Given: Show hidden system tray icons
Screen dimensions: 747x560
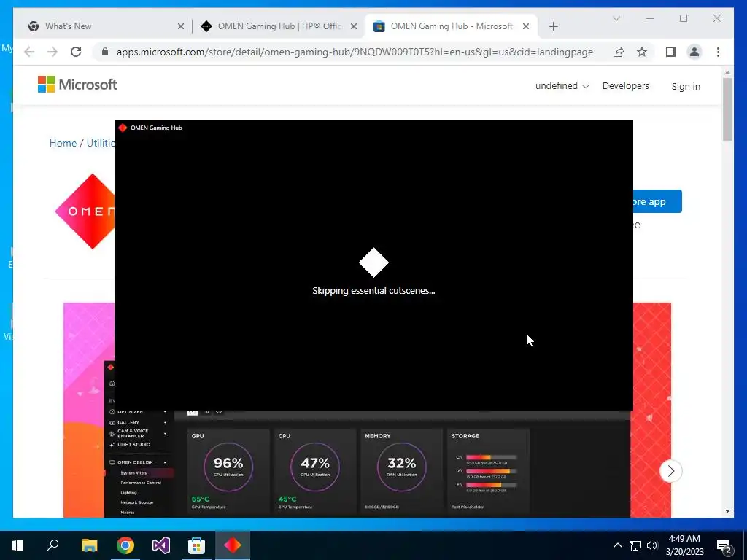Looking at the screenshot, I should (617, 545).
